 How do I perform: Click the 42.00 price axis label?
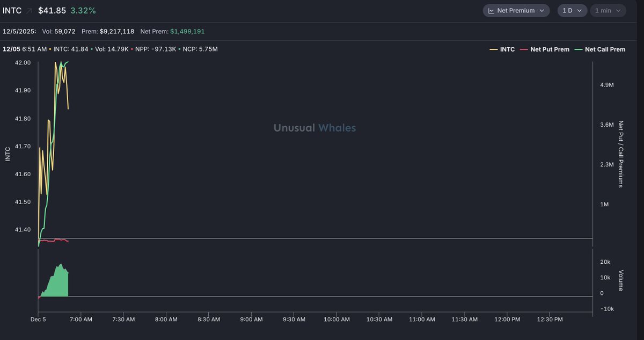(23, 63)
